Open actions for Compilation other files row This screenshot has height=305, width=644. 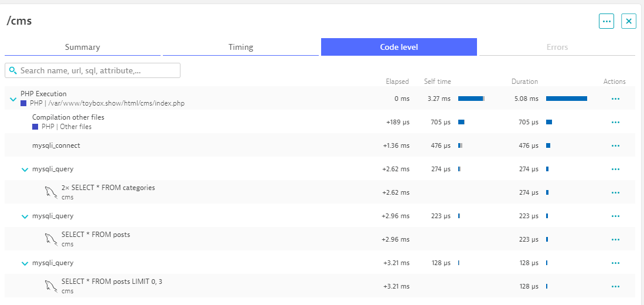point(615,122)
